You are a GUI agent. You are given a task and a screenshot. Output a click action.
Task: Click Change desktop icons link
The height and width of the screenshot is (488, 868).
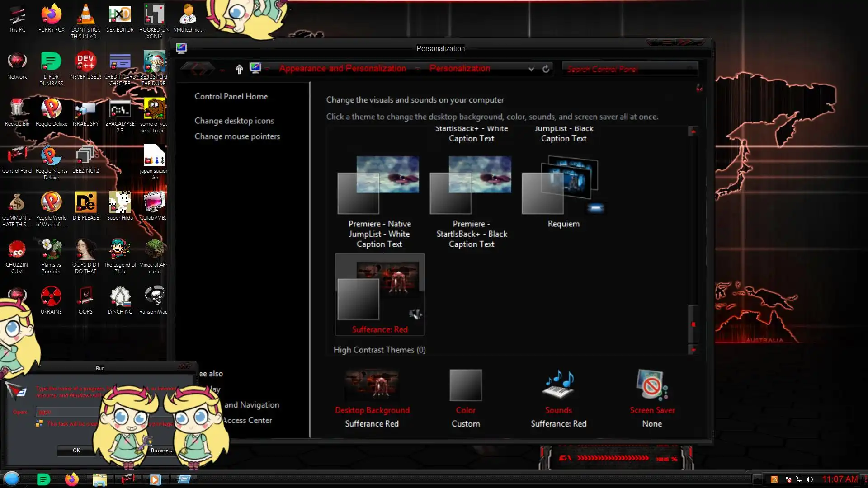click(234, 121)
